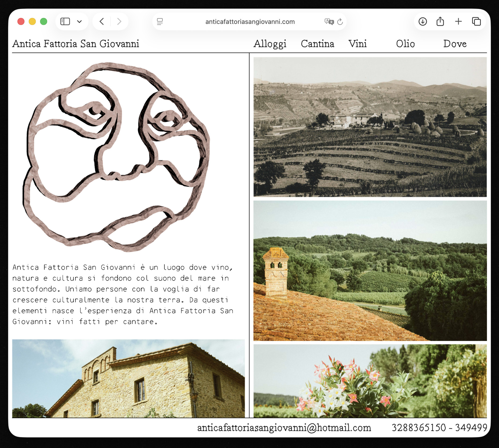Open a new tab
The image size is (499, 448).
458,21
